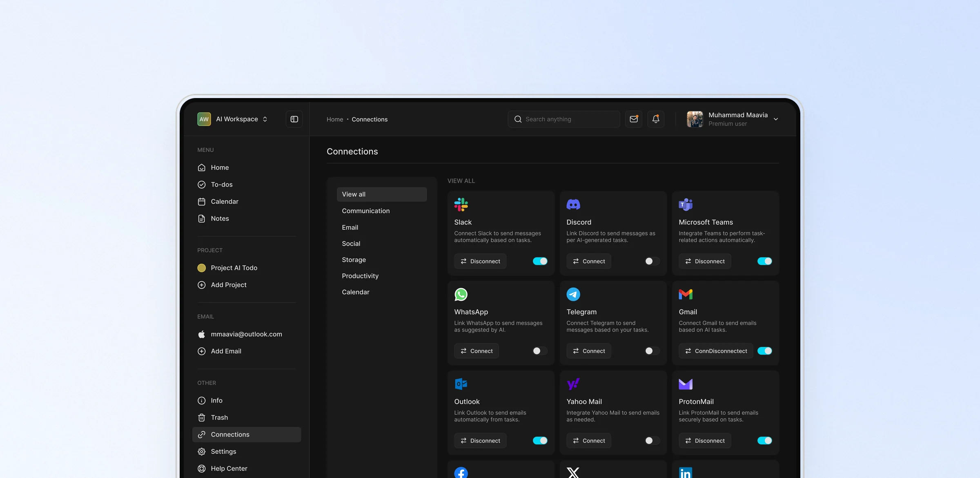Click the Telegram logo icon

coord(573,294)
